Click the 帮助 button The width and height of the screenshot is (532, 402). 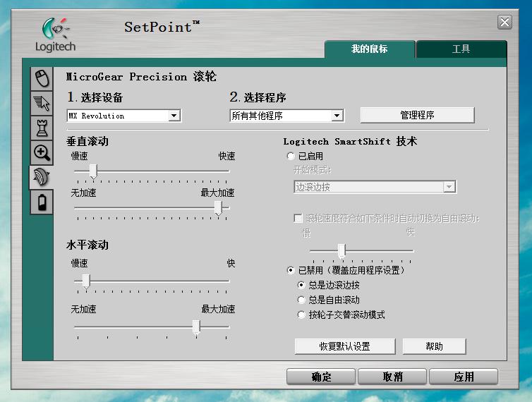[x=435, y=346]
